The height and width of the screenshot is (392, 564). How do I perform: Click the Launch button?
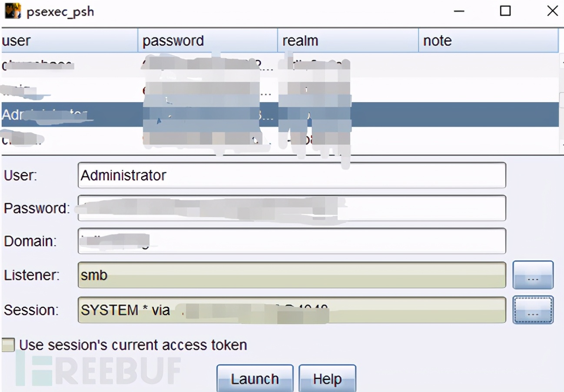point(255,379)
